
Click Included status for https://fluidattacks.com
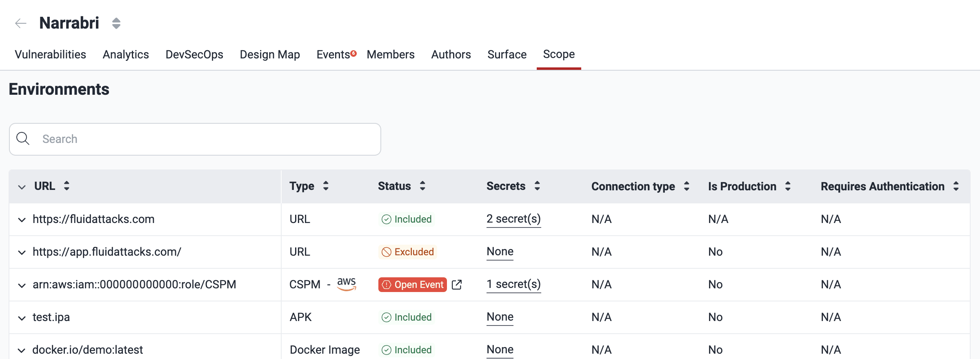tap(407, 219)
